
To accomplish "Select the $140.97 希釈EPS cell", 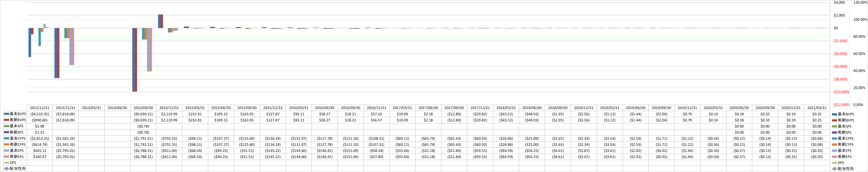I will (x=40, y=157).
